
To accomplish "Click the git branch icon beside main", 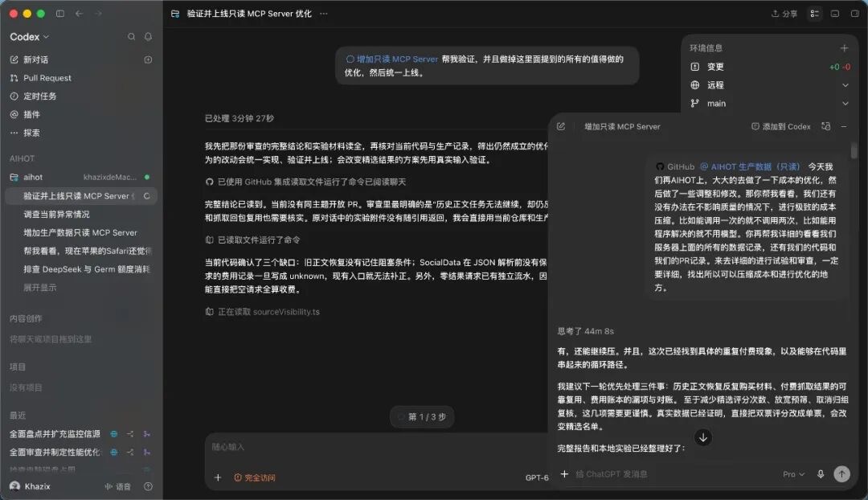I will (694, 103).
